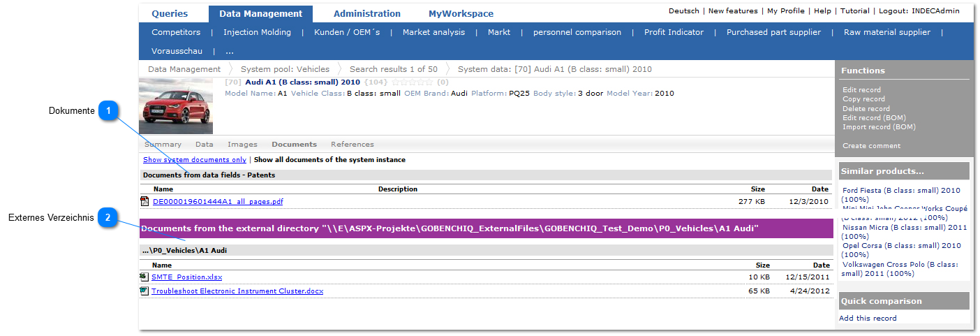Click the Patents table Size column header
Image resolution: width=980 pixels, height=336 pixels.
757,189
